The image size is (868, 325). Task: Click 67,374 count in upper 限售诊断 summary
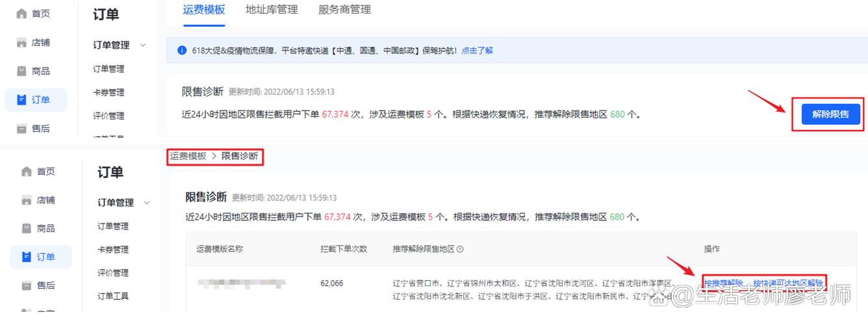[336, 114]
